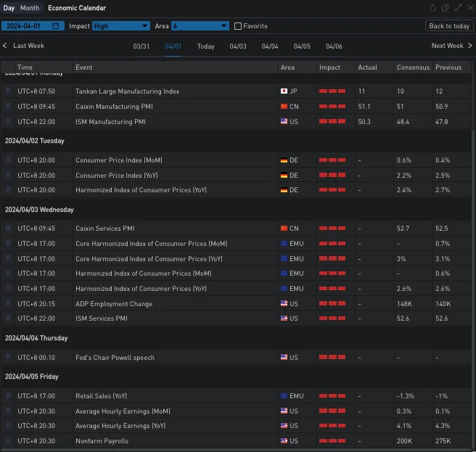476x452 pixels.
Task: Bookmark the ADP Employment Change event
Action: pyautogui.click(x=9, y=304)
